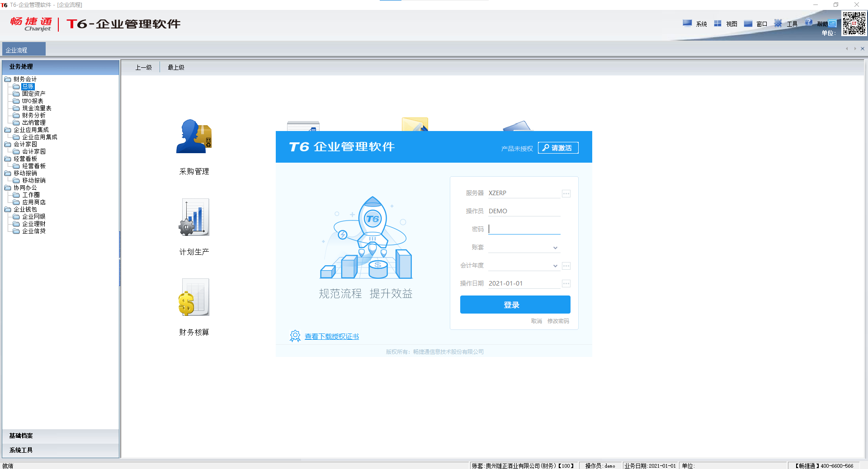868x469 pixels.
Task: Close the 企业流程 tab page
Action: pos(863,49)
